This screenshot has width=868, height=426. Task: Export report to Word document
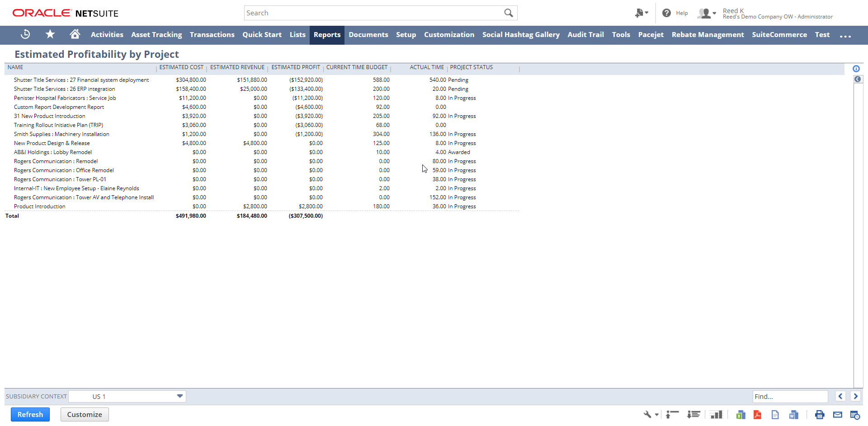(793, 415)
